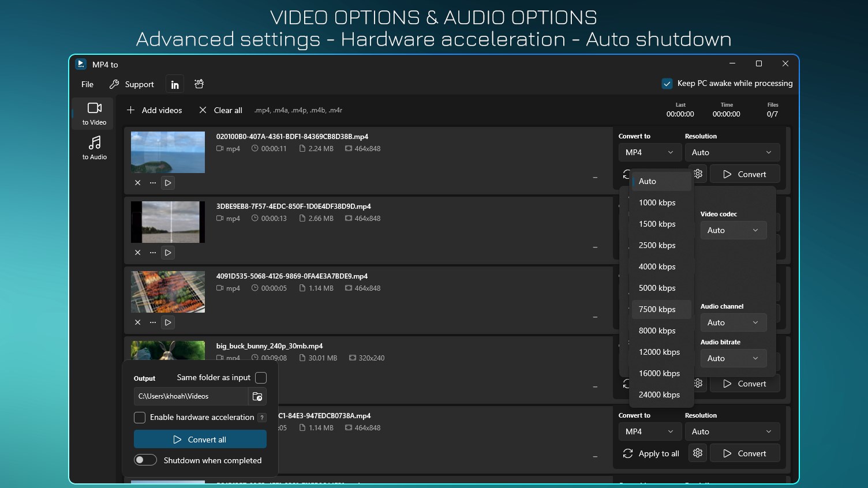Open advanced settings gear for first video
The width and height of the screenshot is (868, 488).
pyautogui.click(x=697, y=173)
